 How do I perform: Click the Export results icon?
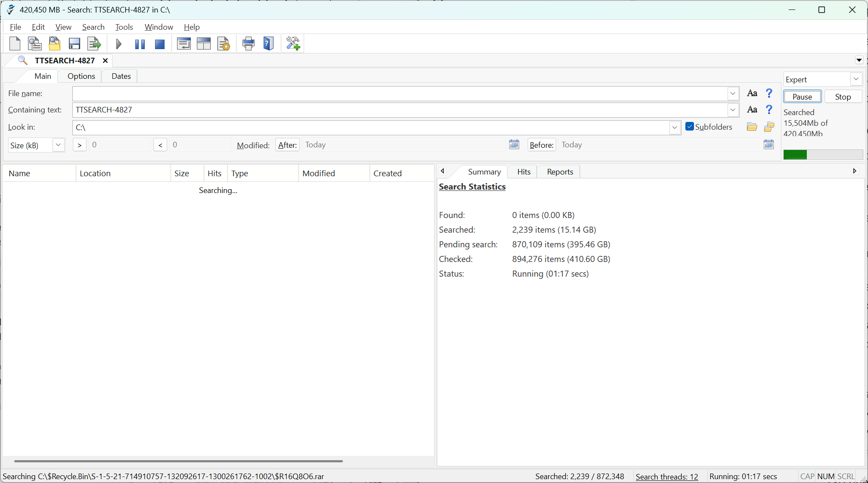click(x=94, y=44)
